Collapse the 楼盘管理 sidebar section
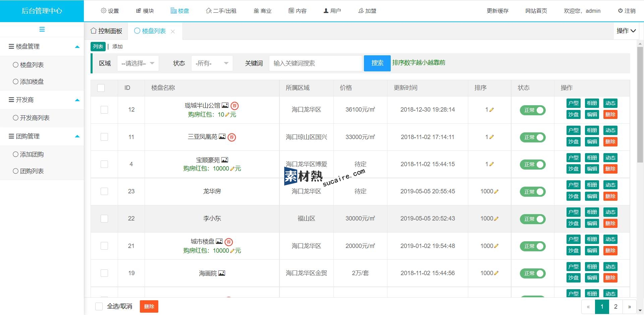 [x=42, y=47]
